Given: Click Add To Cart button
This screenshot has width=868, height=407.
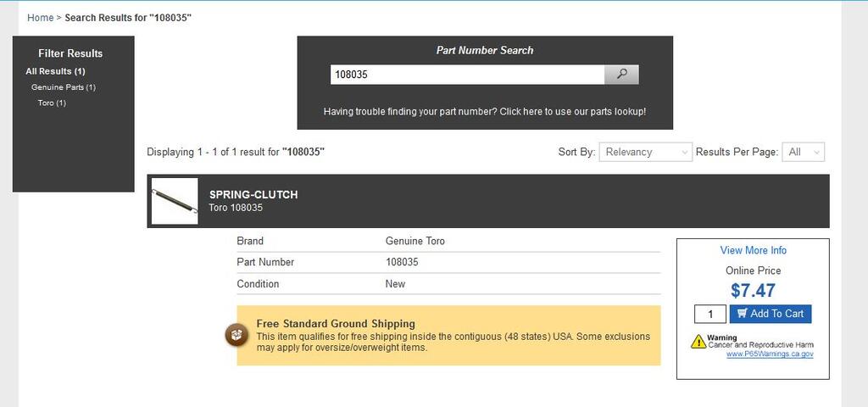Looking at the screenshot, I should point(771,314).
